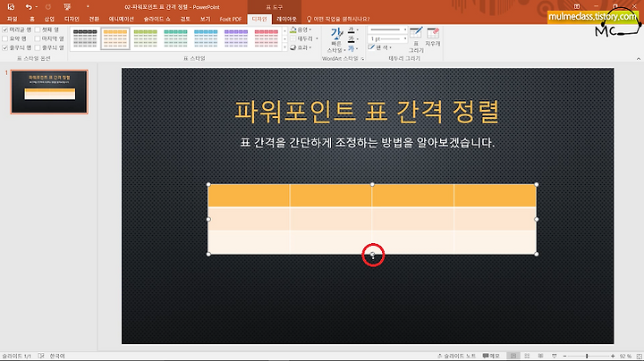Open the 빠른 스타일 WordArt quick styles
The image size is (644, 361).
click(336, 40)
